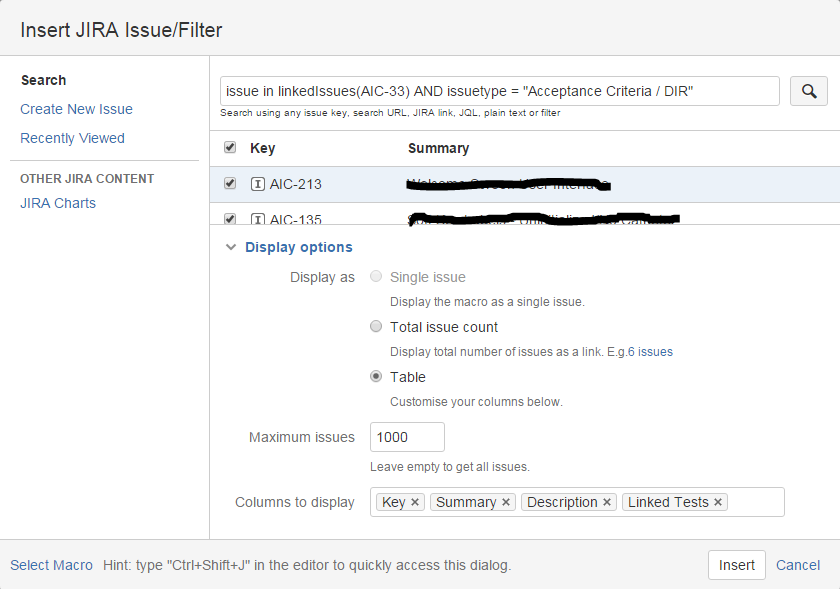This screenshot has width=840, height=589.
Task: Click 'Display the macro as a single issue' text
Action: 488,302
